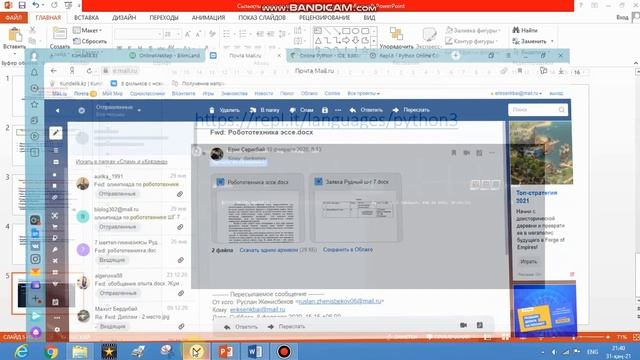Click Искать в папках Спам и Корзина link

pyautogui.click(x=122, y=162)
